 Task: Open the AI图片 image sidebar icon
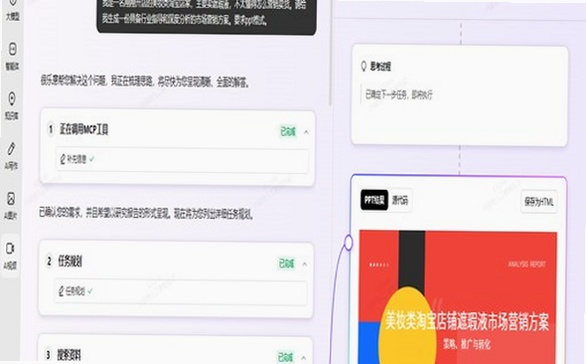click(x=11, y=198)
